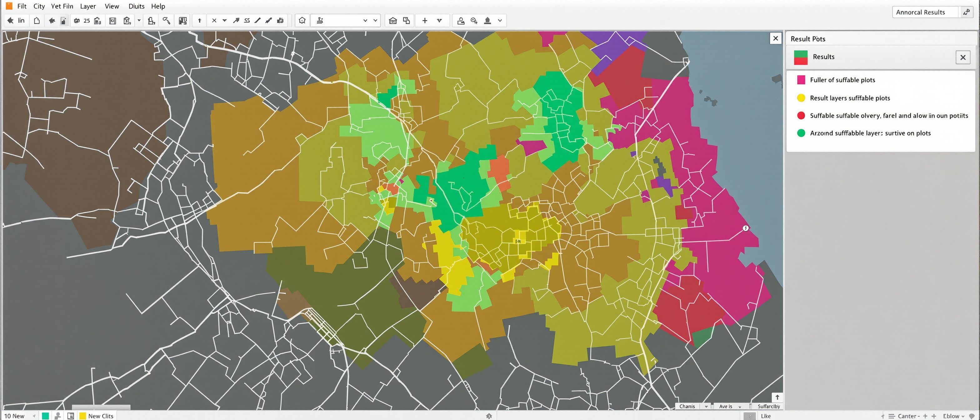The width and height of the screenshot is (980, 420).
Task: Expand the filled triangle dropdown beside X
Action: [x=224, y=21]
